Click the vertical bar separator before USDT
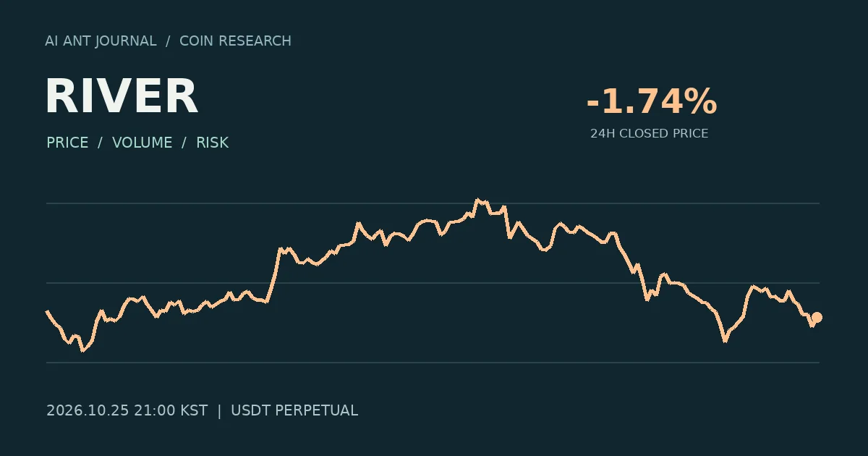Image resolution: width=868 pixels, height=456 pixels. 219,410
